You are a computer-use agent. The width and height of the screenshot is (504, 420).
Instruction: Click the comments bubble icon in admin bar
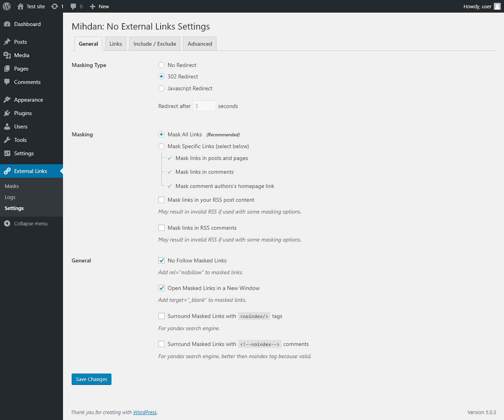point(73,6)
